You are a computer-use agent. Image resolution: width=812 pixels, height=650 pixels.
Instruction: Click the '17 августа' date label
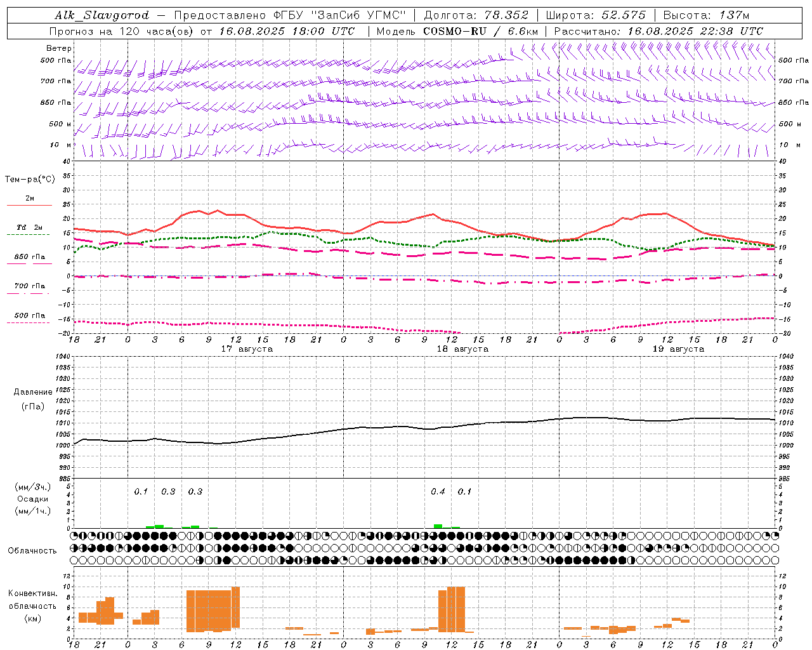(247, 349)
